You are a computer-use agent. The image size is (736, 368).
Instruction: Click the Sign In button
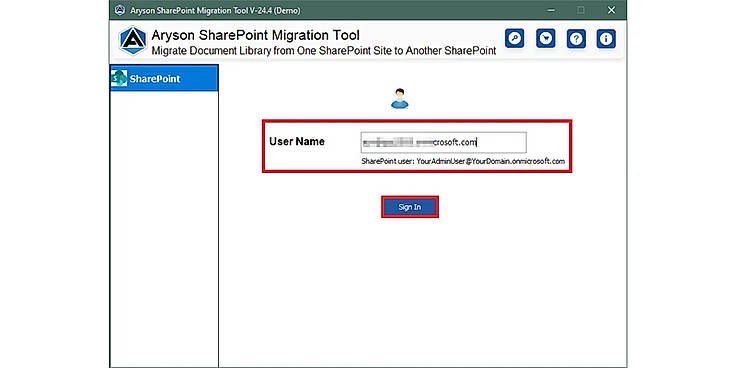[410, 207]
